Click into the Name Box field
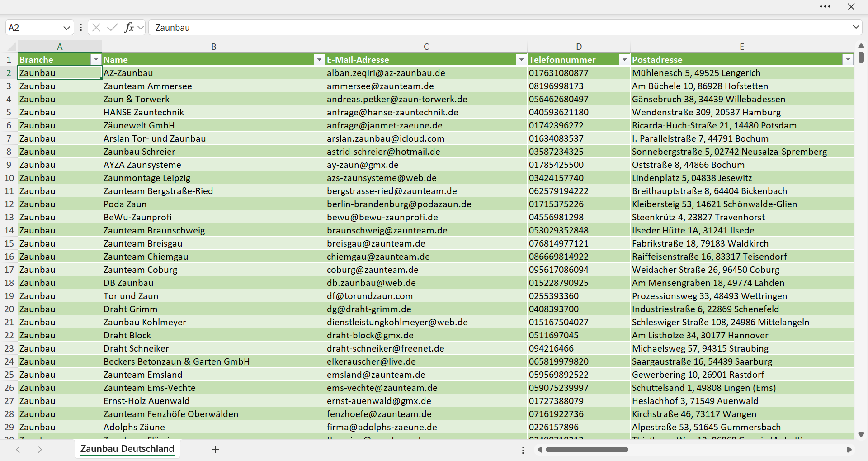Image resolution: width=868 pixels, height=461 pixels. pos(34,28)
